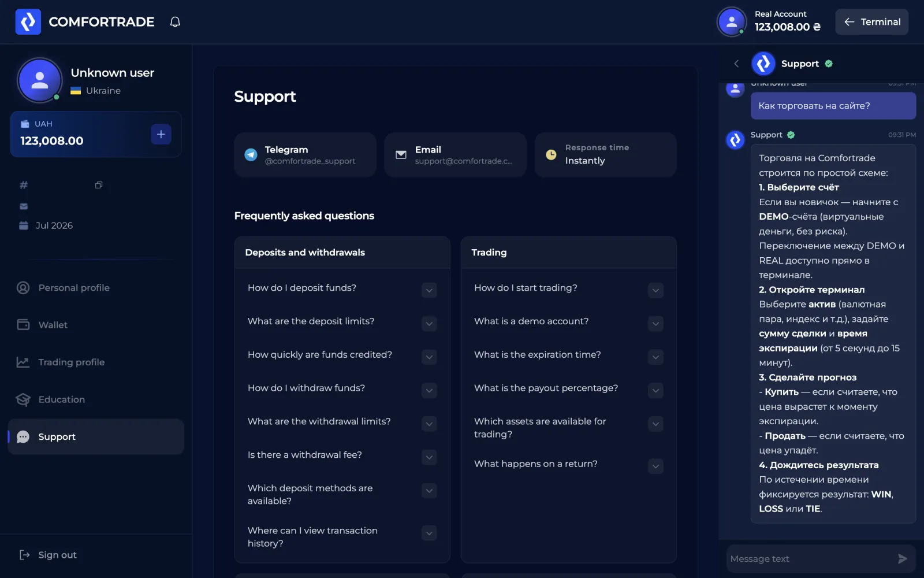
Task: Click the sidebar envelope icon
Action: point(24,206)
